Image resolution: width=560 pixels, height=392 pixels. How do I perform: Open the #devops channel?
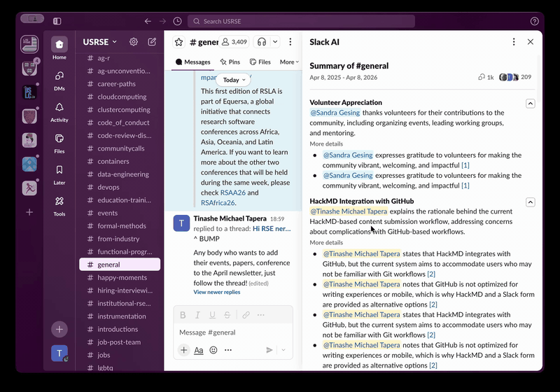pos(120,187)
